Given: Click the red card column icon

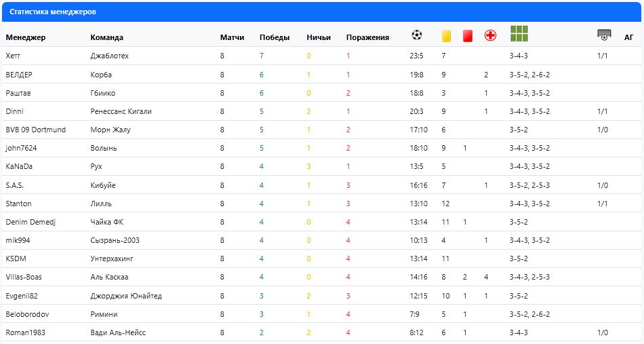Looking at the screenshot, I should click(467, 36).
